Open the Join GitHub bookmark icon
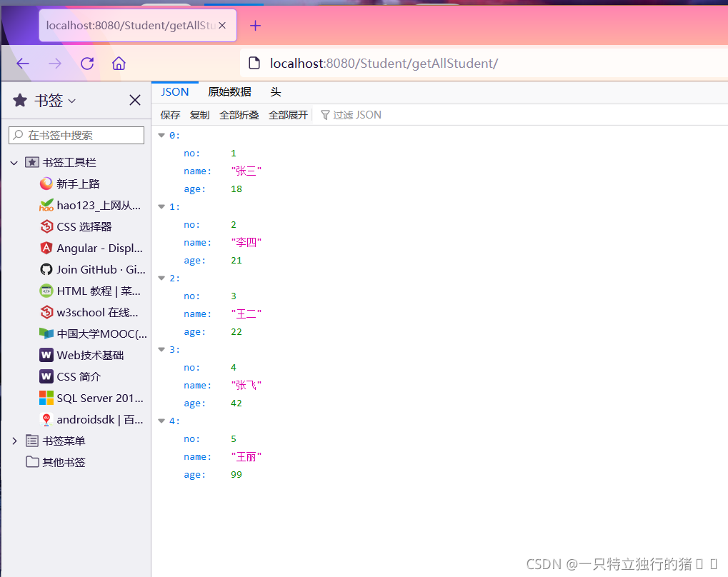The width and height of the screenshot is (728, 577). pos(46,269)
